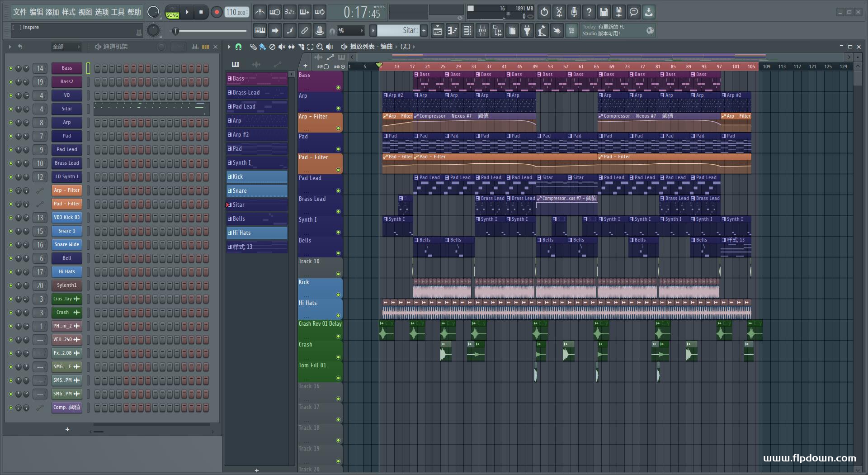This screenshot has width=868, height=475.
Task: Save project with floppy disk icon
Action: pyautogui.click(x=604, y=12)
